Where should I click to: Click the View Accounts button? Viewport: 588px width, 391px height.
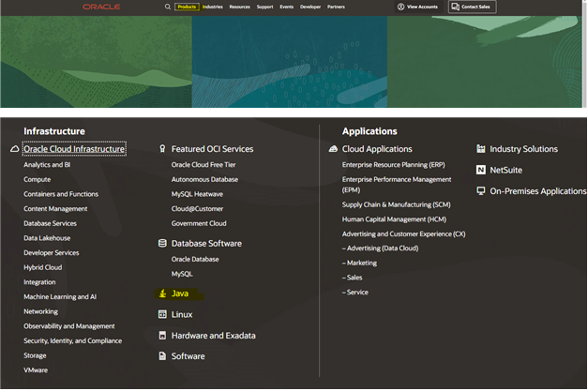417,7
